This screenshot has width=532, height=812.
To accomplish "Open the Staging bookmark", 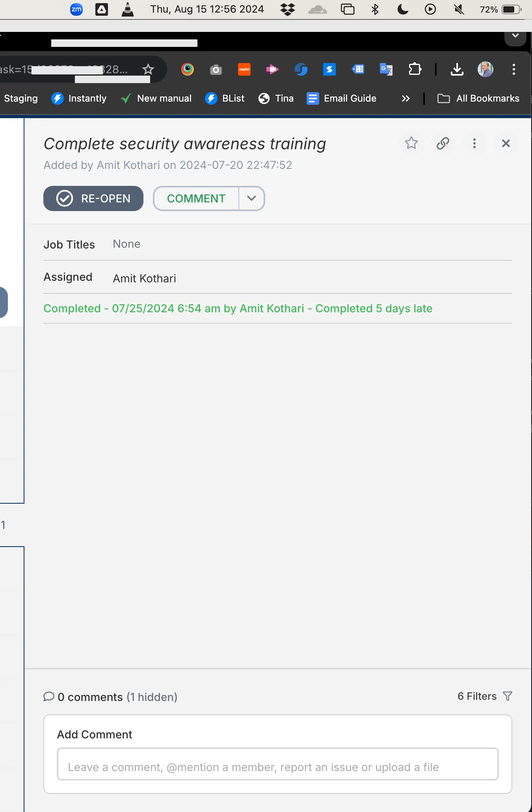I will [20, 98].
